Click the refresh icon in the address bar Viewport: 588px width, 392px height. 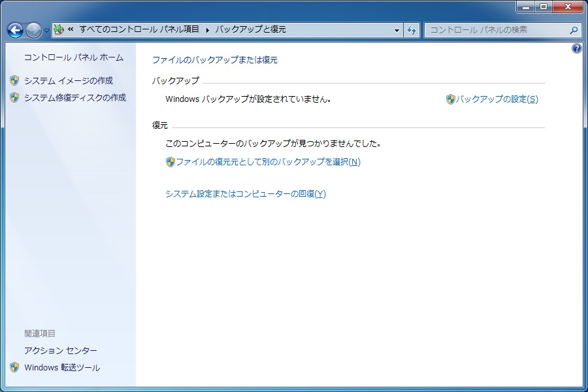[x=411, y=30]
